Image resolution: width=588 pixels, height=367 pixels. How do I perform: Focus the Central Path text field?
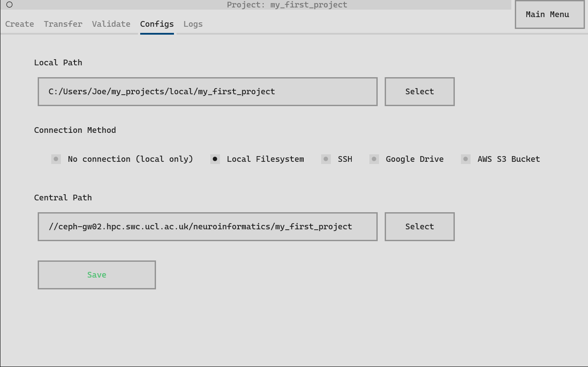[x=207, y=227]
